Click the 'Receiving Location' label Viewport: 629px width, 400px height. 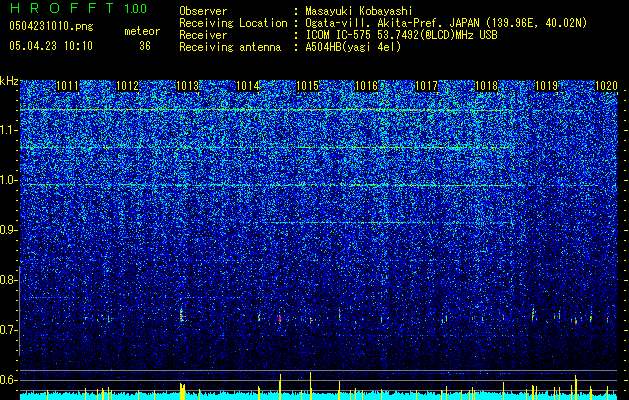point(233,23)
